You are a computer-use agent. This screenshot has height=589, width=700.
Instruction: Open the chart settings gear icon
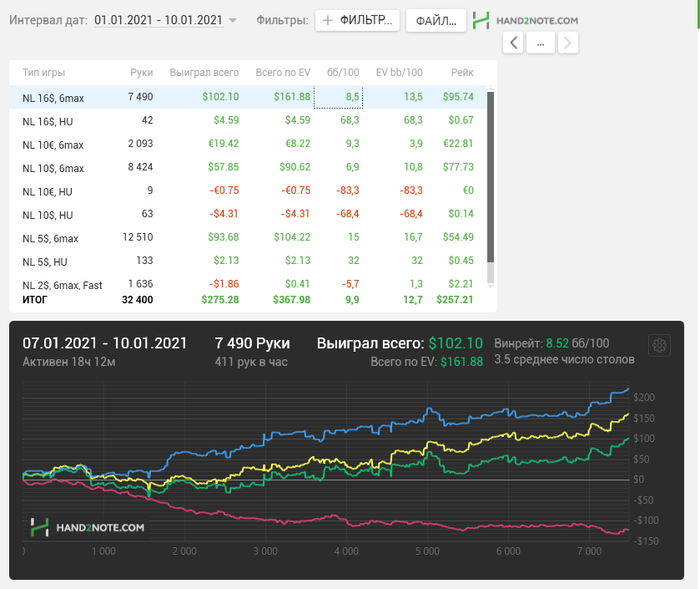pos(659,345)
